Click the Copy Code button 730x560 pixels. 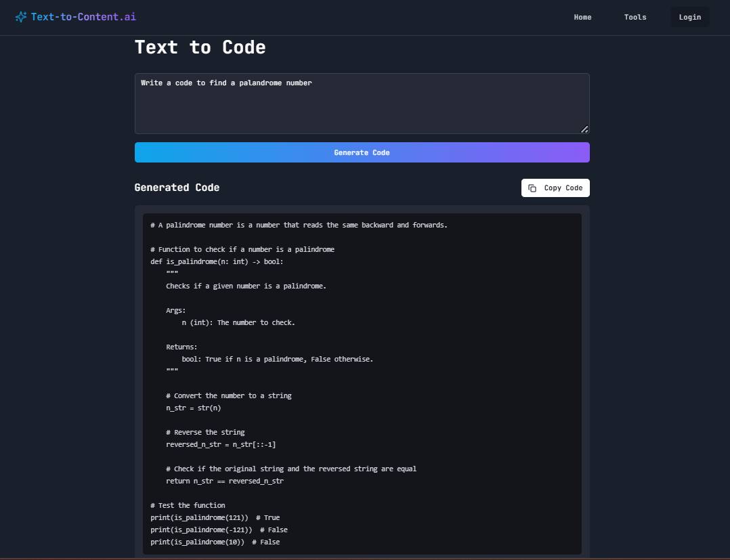[x=555, y=188]
